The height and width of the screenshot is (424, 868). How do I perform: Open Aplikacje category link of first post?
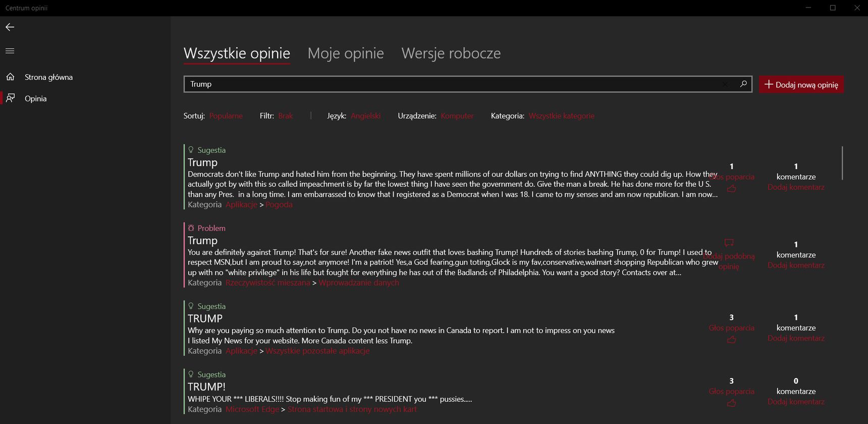[x=241, y=204]
